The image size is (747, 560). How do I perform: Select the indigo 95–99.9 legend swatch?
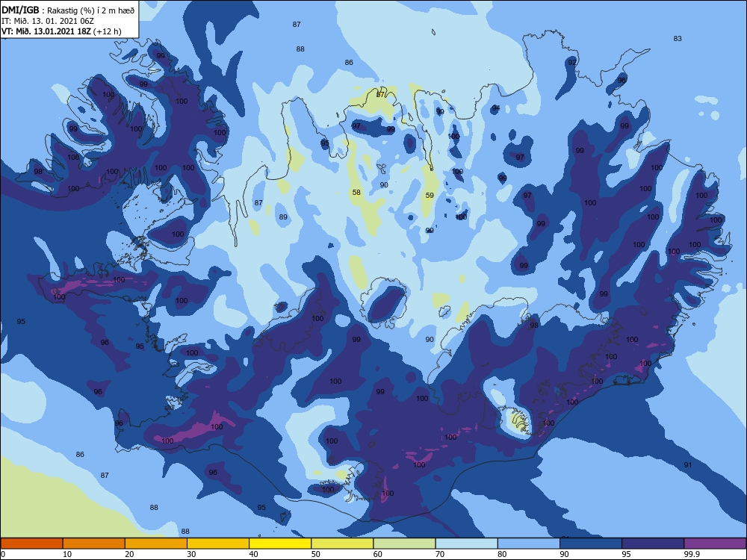pyautogui.click(x=653, y=544)
